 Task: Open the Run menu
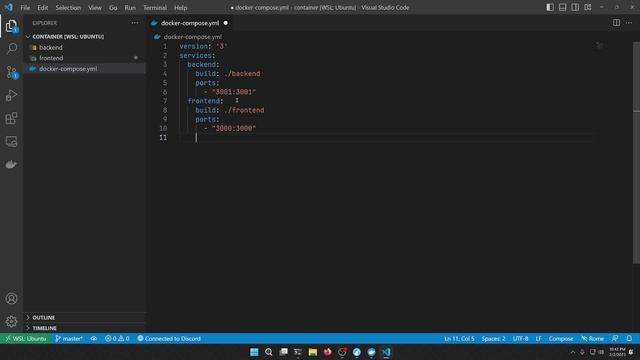(130, 8)
